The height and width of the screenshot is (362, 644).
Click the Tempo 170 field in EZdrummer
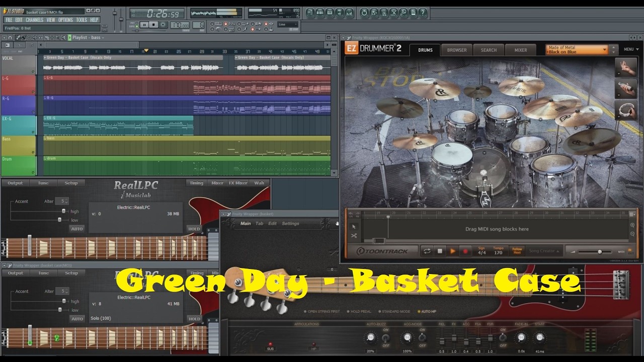click(498, 250)
